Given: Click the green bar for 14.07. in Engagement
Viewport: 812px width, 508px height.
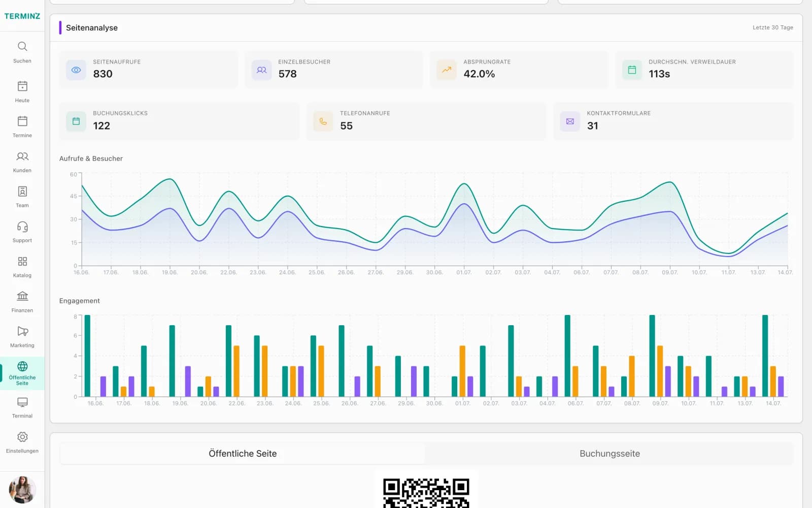Looking at the screenshot, I should 765,356.
